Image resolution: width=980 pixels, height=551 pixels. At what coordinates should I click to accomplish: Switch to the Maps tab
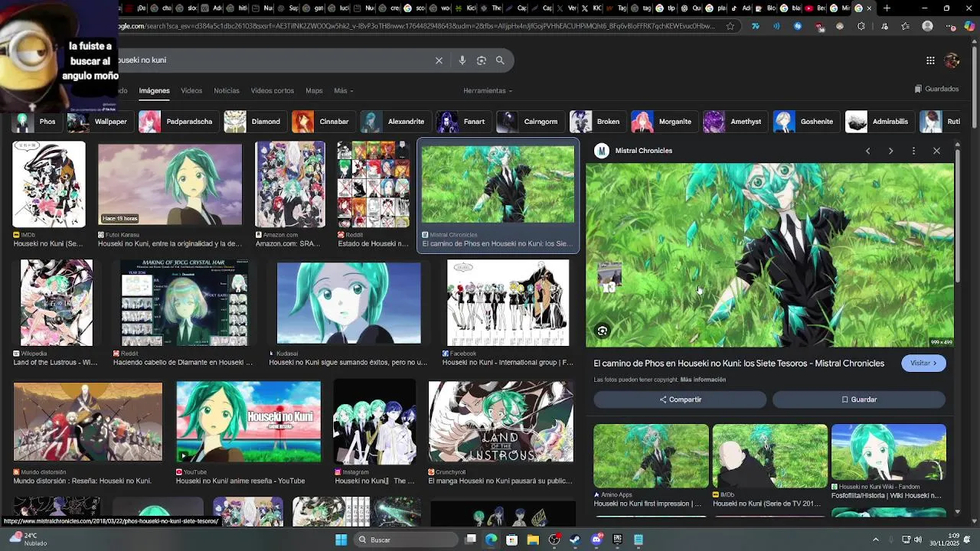314,90
